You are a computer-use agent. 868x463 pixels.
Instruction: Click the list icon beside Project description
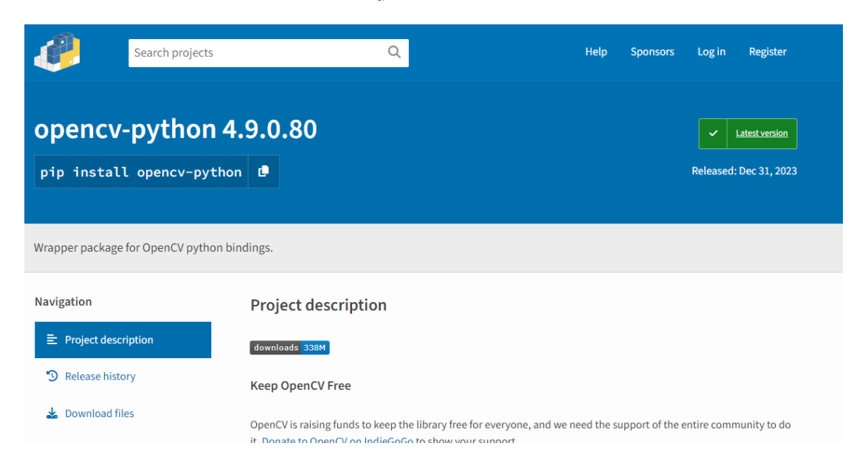coord(52,340)
